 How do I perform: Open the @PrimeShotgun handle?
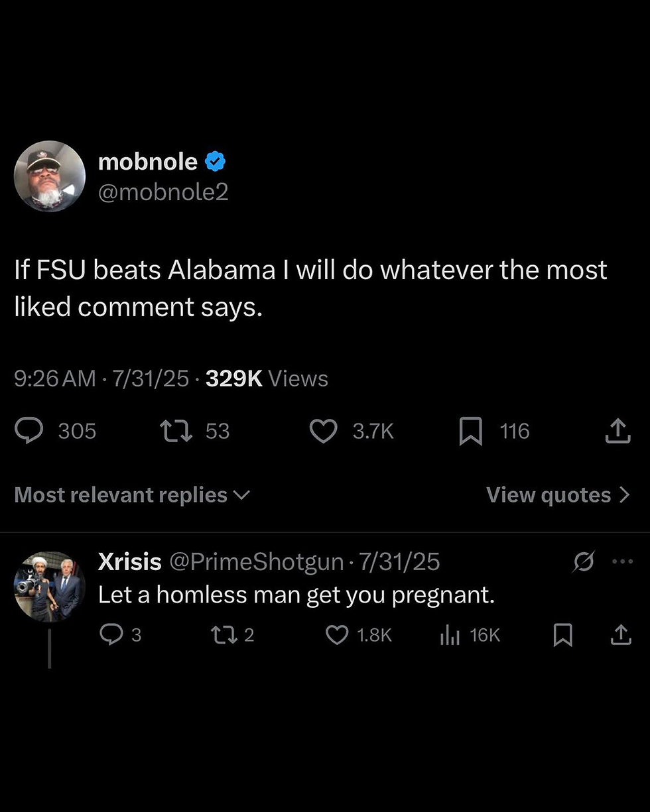click(257, 562)
